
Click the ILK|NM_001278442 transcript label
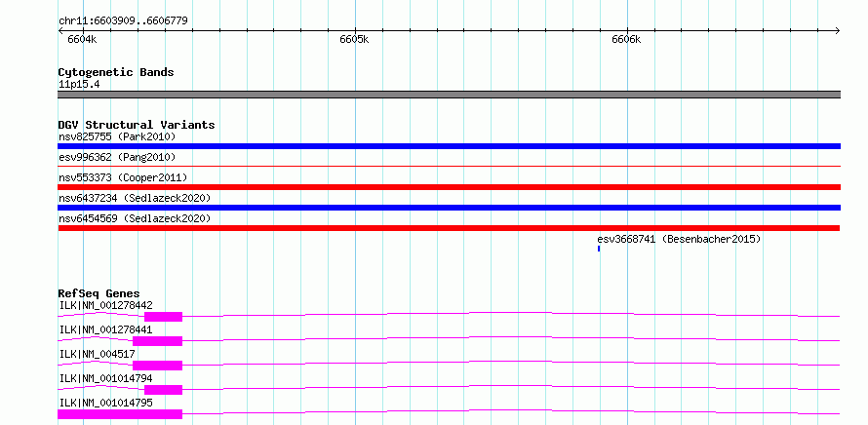pyautogui.click(x=105, y=305)
